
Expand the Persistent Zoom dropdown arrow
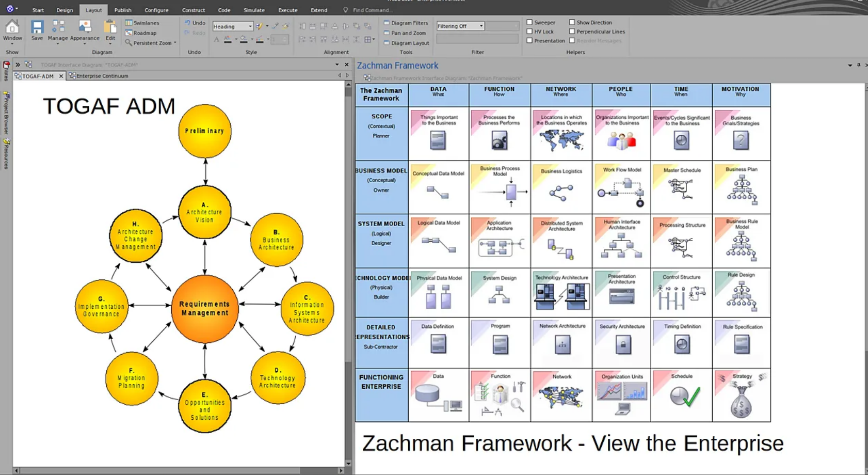(x=175, y=43)
